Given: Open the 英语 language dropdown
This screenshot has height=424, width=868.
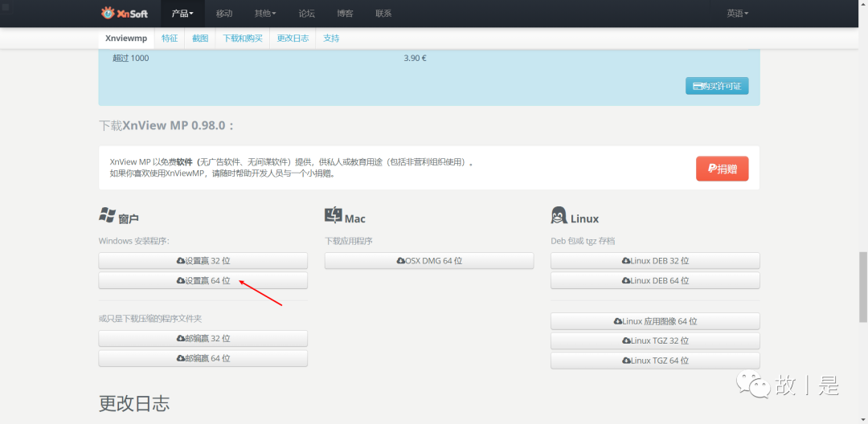Looking at the screenshot, I should pyautogui.click(x=737, y=14).
